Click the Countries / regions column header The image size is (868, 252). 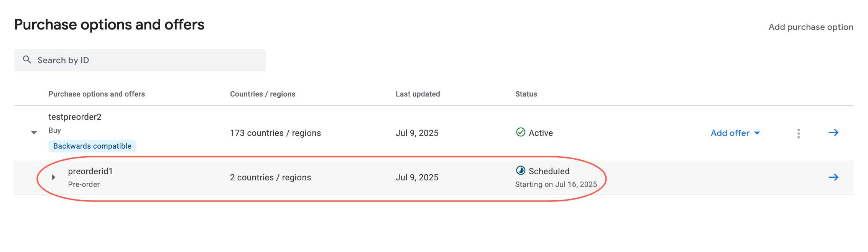[x=263, y=94]
